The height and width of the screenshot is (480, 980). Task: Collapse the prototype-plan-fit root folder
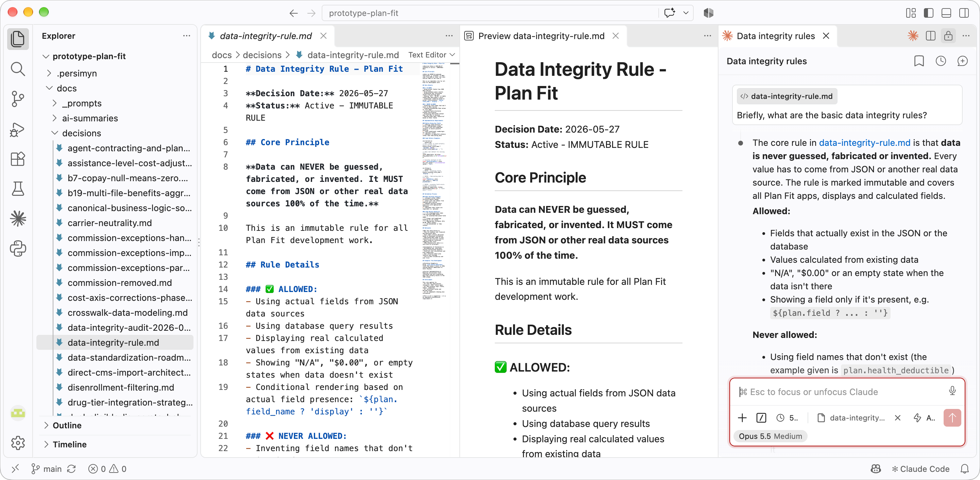pyautogui.click(x=46, y=56)
